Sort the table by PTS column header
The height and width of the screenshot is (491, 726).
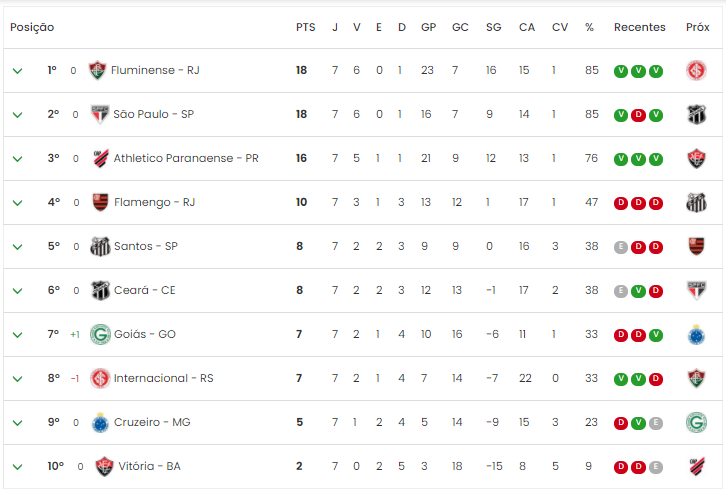(x=306, y=27)
